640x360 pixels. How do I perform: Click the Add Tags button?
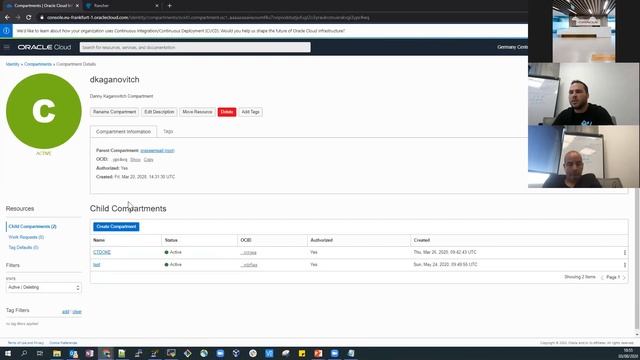coord(251,112)
